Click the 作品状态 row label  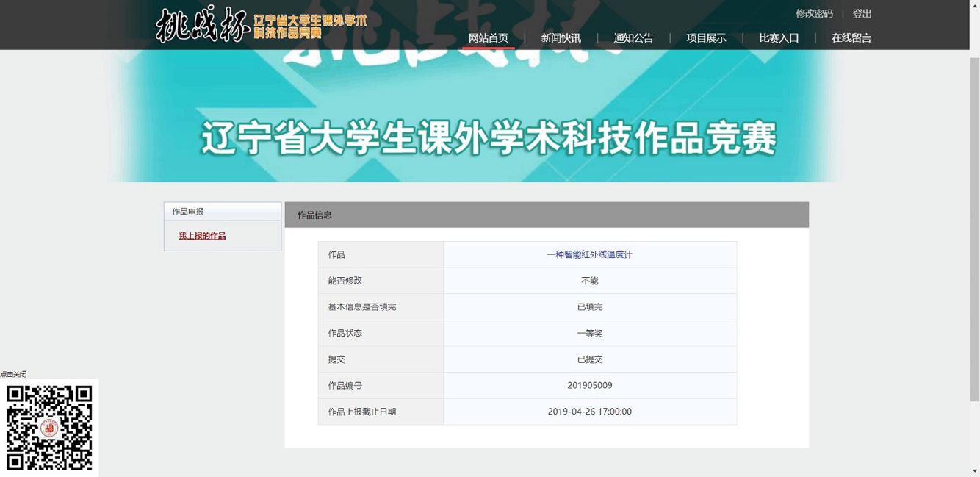click(345, 333)
